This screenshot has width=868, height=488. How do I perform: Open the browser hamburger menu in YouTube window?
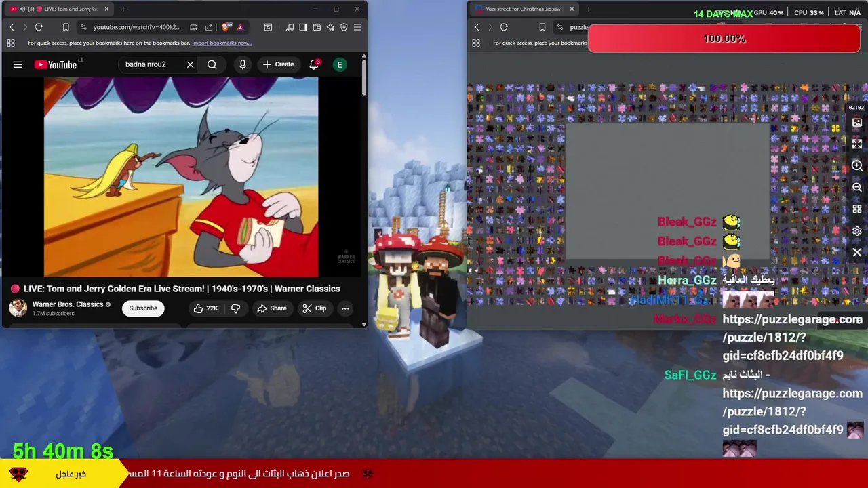click(357, 27)
